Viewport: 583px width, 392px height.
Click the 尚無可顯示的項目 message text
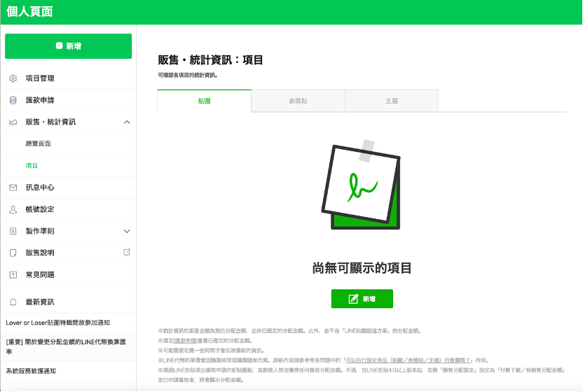362,268
